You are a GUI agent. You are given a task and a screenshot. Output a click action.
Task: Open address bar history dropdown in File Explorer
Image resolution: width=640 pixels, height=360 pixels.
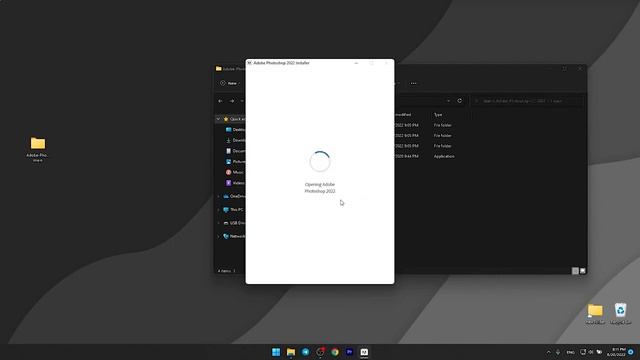click(448, 101)
